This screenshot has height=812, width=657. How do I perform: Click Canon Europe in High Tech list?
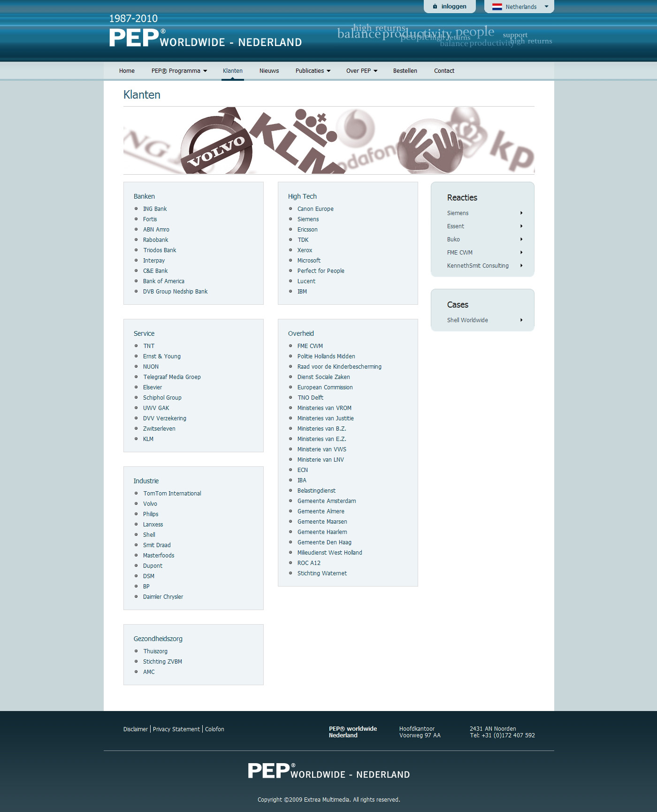[x=315, y=209]
